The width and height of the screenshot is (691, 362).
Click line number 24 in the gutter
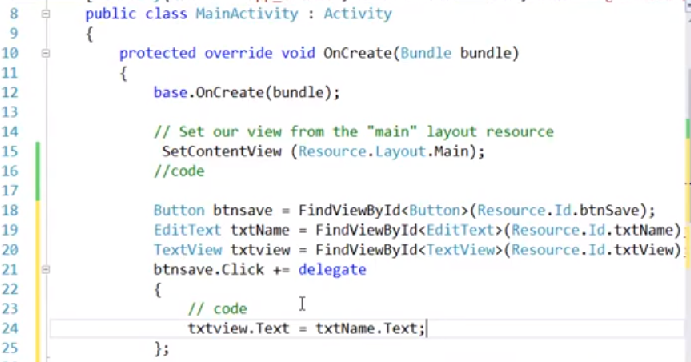pyautogui.click(x=10, y=328)
